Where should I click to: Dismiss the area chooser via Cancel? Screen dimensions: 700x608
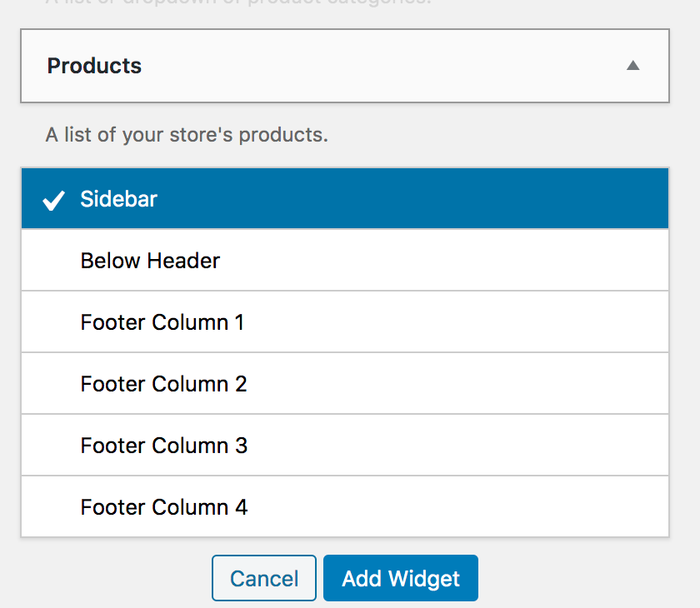click(264, 578)
